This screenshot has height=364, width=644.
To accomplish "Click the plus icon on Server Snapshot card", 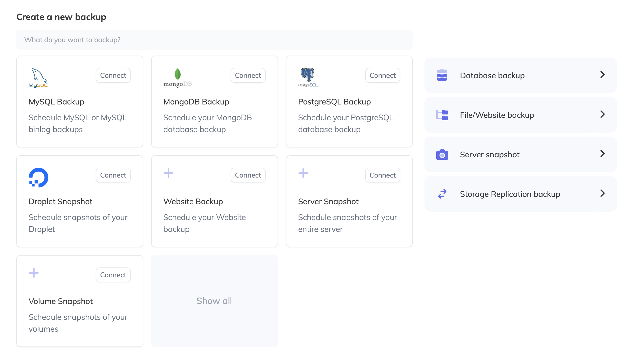I will [303, 173].
